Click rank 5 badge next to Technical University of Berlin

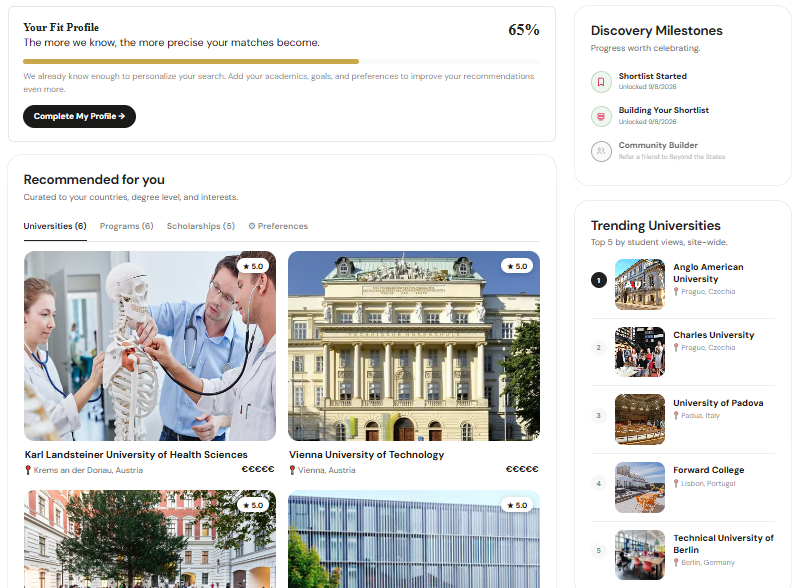pyautogui.click(x=599, y=551)
